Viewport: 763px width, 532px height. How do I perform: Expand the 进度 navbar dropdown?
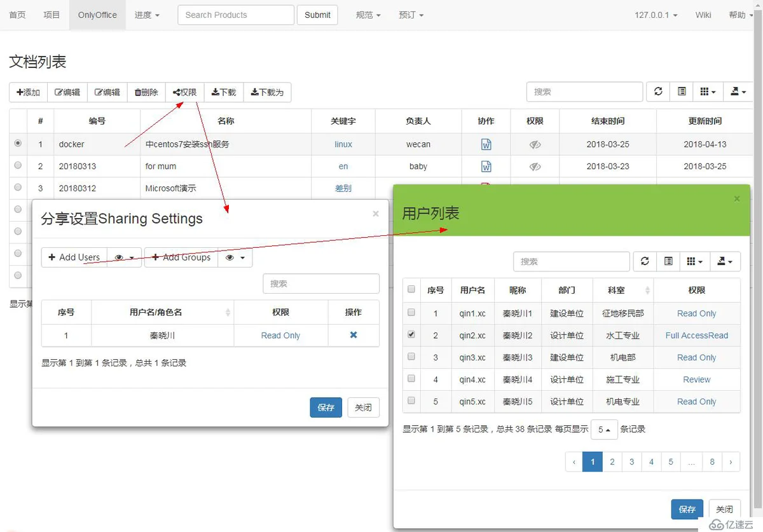click(147, 15)
